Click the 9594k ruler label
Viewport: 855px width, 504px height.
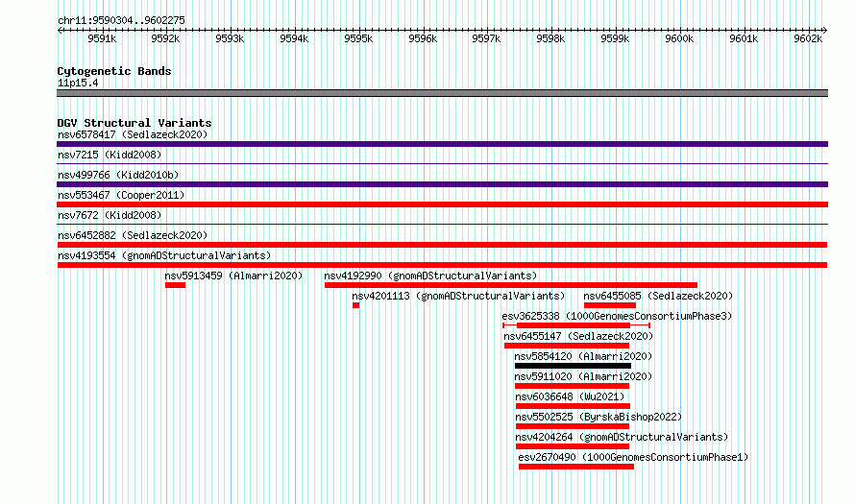(x=294, y=38)
